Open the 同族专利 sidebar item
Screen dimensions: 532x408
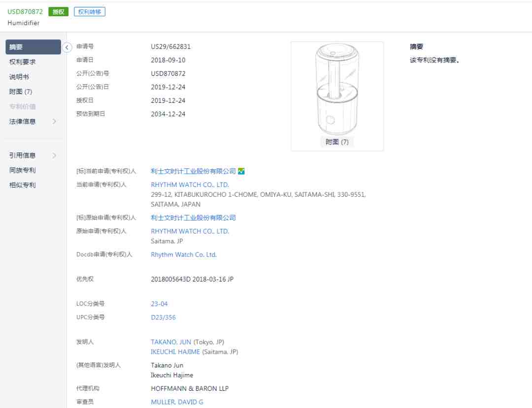pos(22,170)
